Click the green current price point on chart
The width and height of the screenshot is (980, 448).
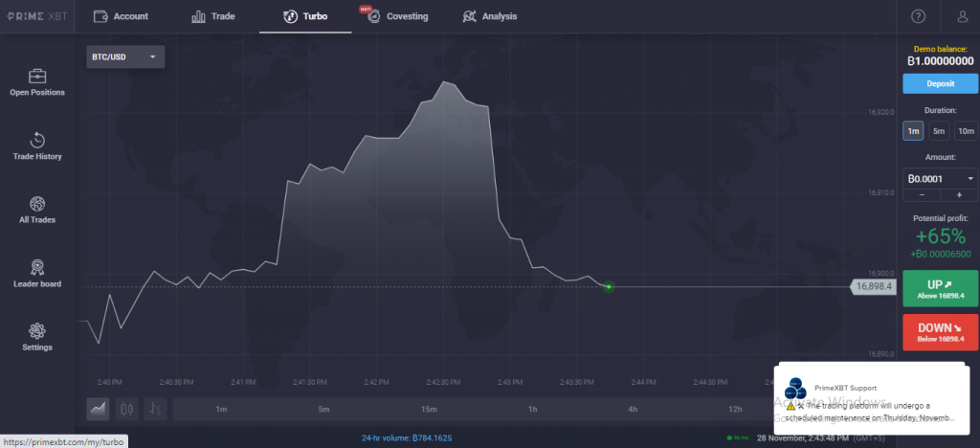tap(608, 287)
